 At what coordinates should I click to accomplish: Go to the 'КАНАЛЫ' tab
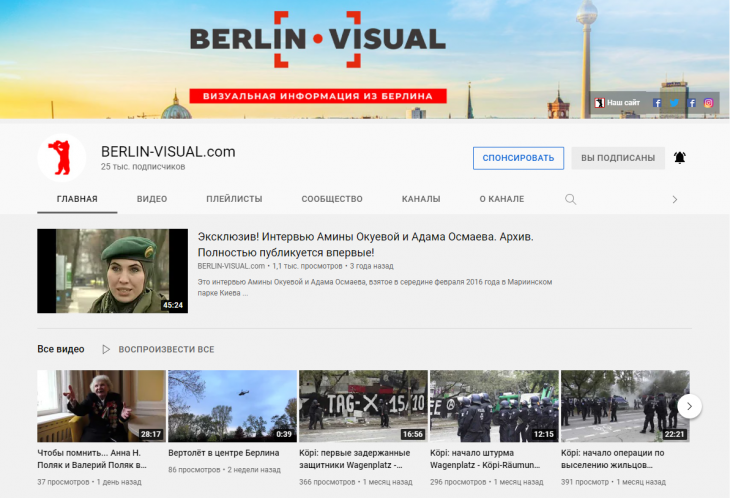tap(421, 199)
